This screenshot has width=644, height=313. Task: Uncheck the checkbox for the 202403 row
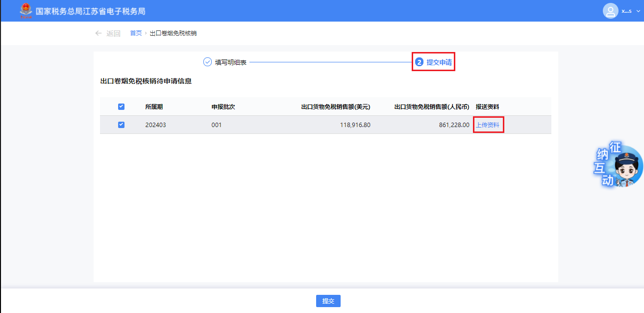pyautogui.click(x=121, y=125)
